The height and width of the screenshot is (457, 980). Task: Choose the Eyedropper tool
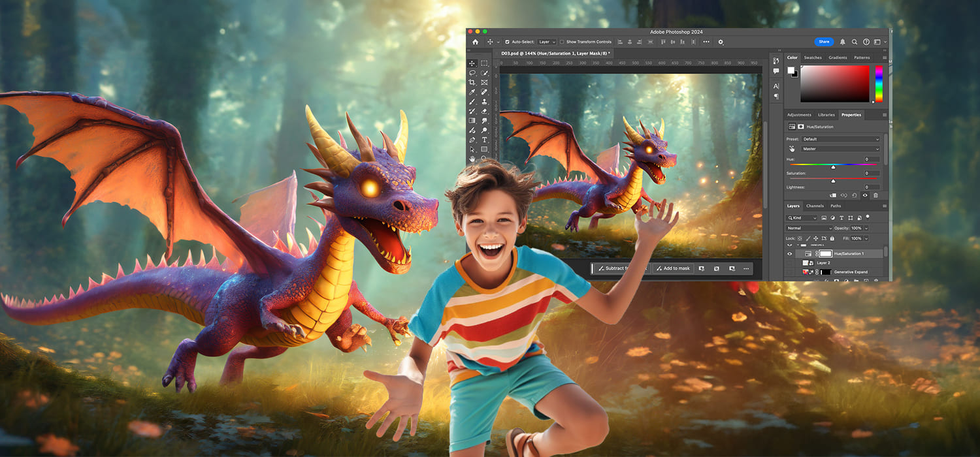[472, 92]
